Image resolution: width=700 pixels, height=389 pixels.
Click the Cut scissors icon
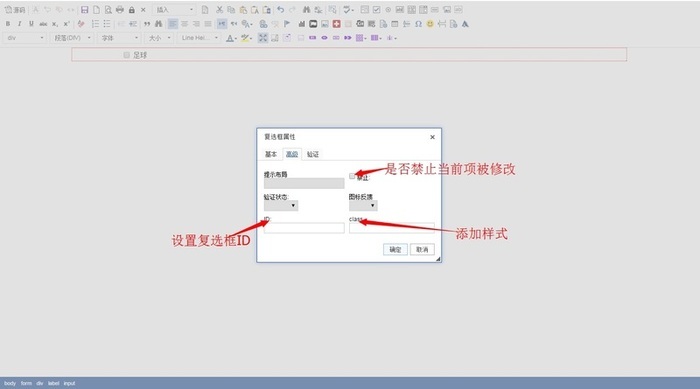[219, 9]
